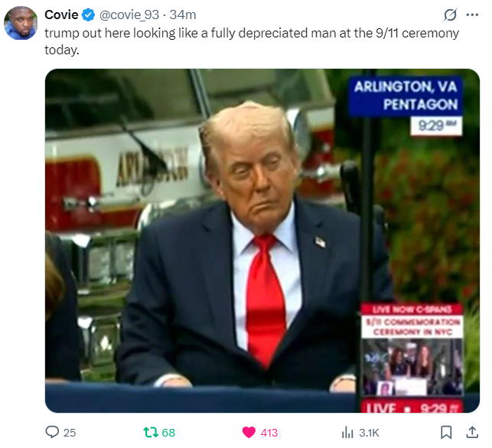Open Covie's profile picture avatar

(x=21, y=23)
